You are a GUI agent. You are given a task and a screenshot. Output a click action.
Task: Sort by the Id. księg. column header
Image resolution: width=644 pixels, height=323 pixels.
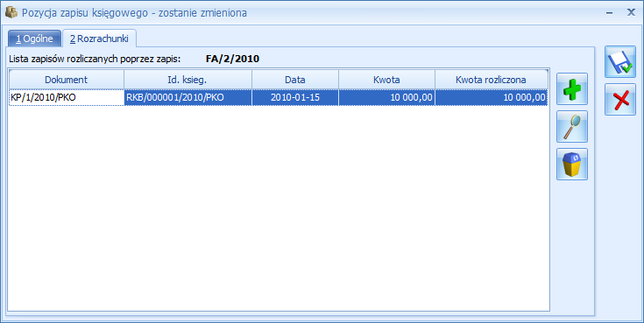coord(188,80)
